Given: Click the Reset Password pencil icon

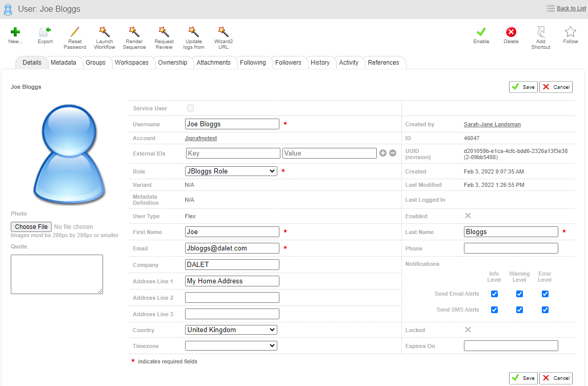Looking at the screenshot, I should point(75,32).
